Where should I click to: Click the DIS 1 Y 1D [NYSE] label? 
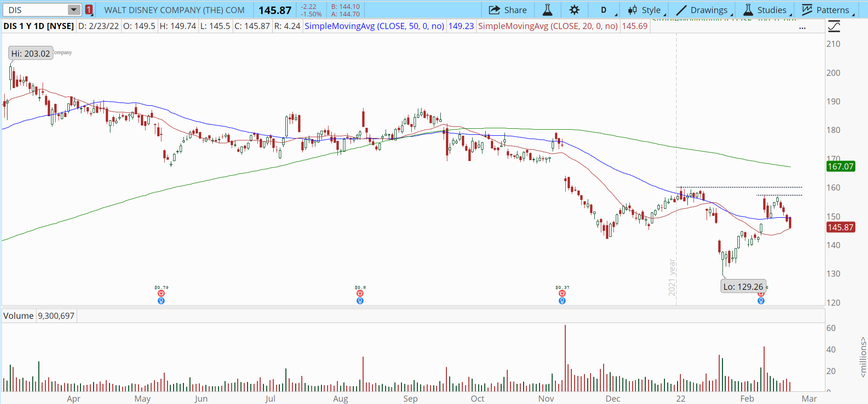coord(38,26)
